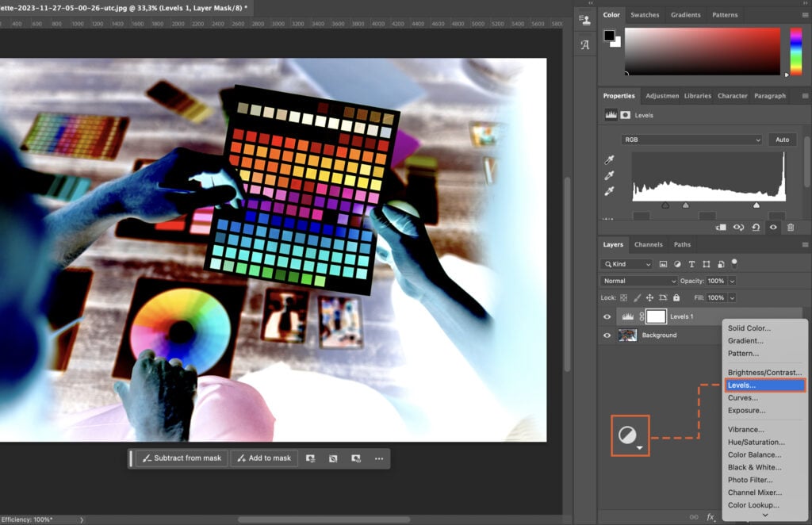Viewport: 812px width, 525px height.
Task: Expand the layer Opacity dropdown arrow
Action: click(732, 281)
